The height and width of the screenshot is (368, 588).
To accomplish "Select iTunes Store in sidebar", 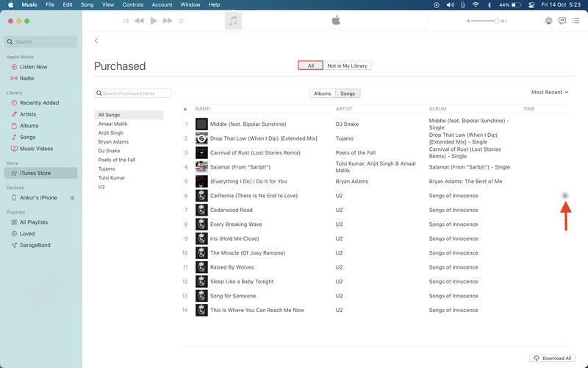I will tap(41, 173).
